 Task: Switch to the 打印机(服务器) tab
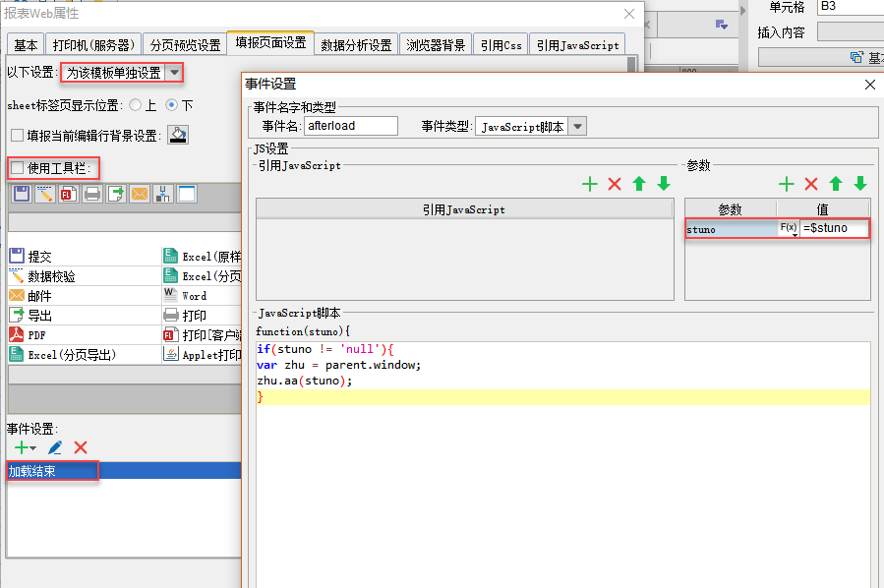pos(93,45)
